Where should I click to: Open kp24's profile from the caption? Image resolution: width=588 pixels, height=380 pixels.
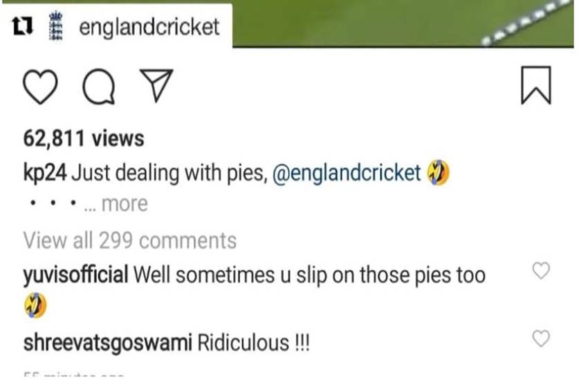pos(45,173)
